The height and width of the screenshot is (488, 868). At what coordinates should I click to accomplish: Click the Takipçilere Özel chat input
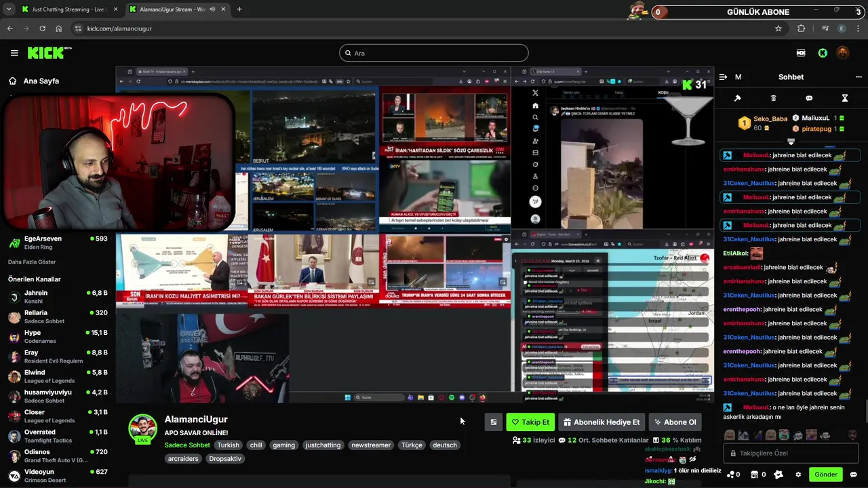tap(790, 453)
